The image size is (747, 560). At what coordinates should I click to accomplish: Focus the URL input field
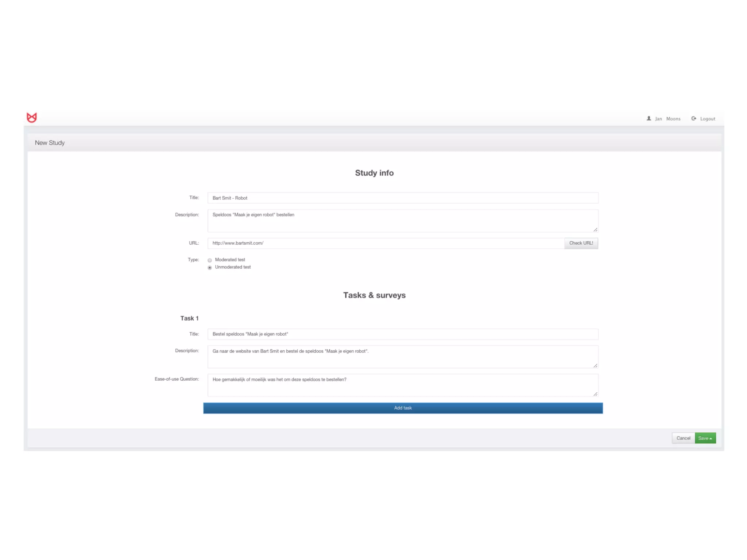(x=386, y=243)
